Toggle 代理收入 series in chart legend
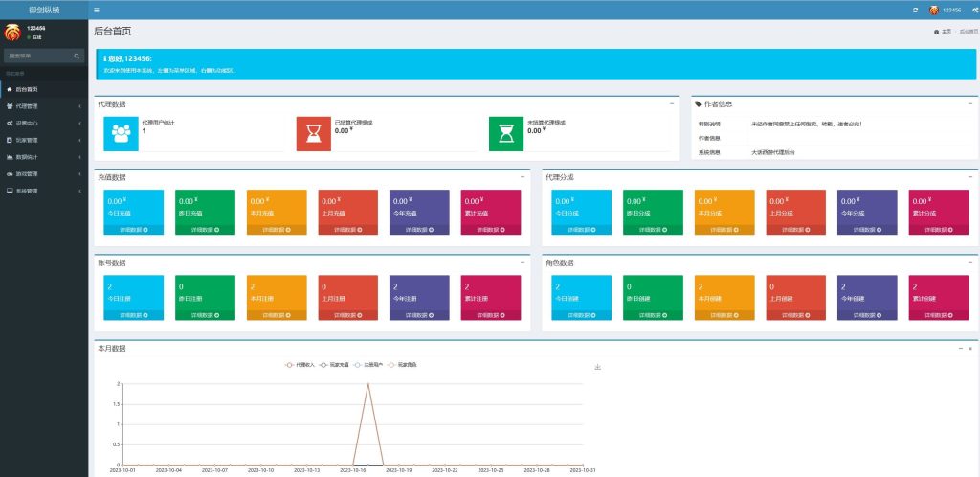980x477 pixels. [x=301, y=365]
